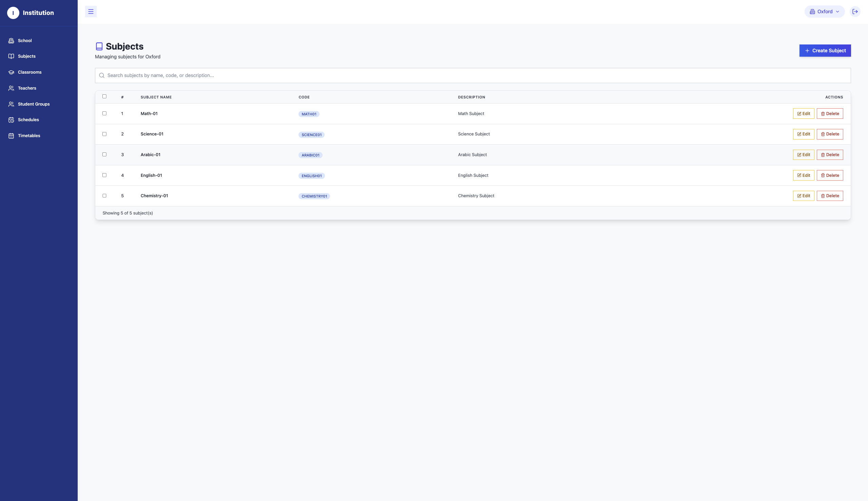Collapse the navigation using the menu icon
Viewport: 868px width, 501px height.
click(91, 11)
